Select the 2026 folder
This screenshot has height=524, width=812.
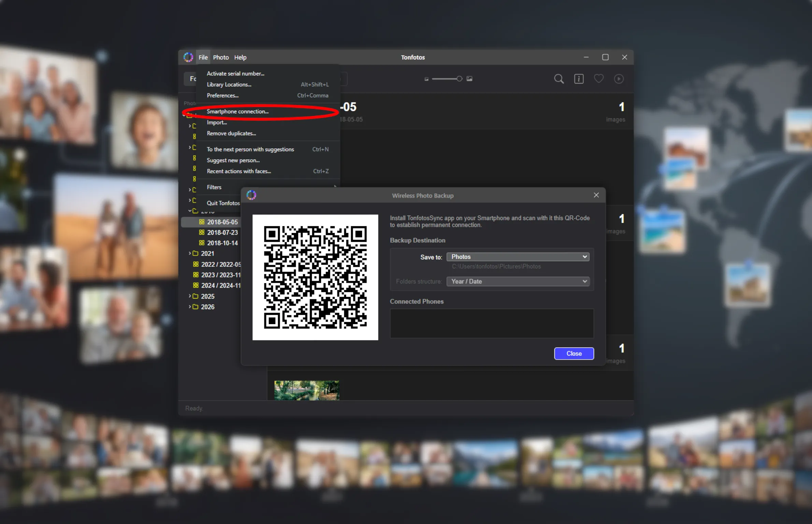207,307
